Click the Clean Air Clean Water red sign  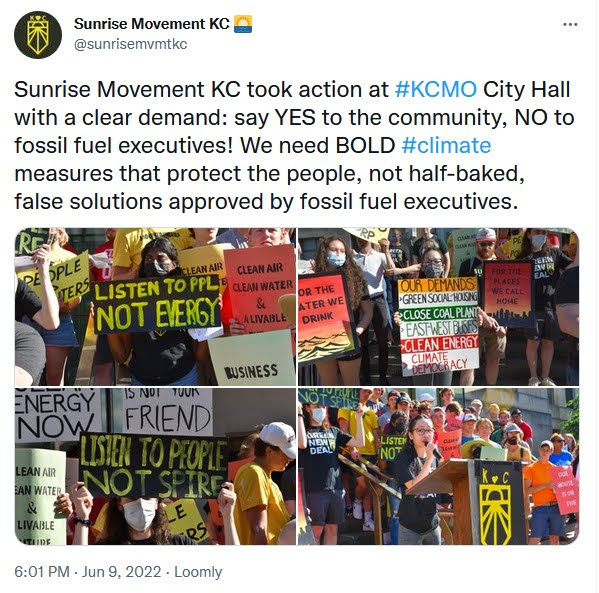tap(261, 289)
